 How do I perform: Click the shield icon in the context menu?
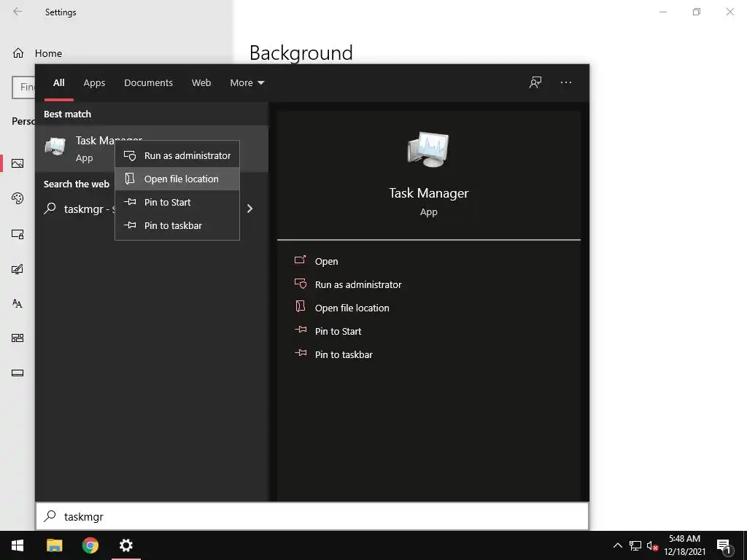click(x=130, y=156)
